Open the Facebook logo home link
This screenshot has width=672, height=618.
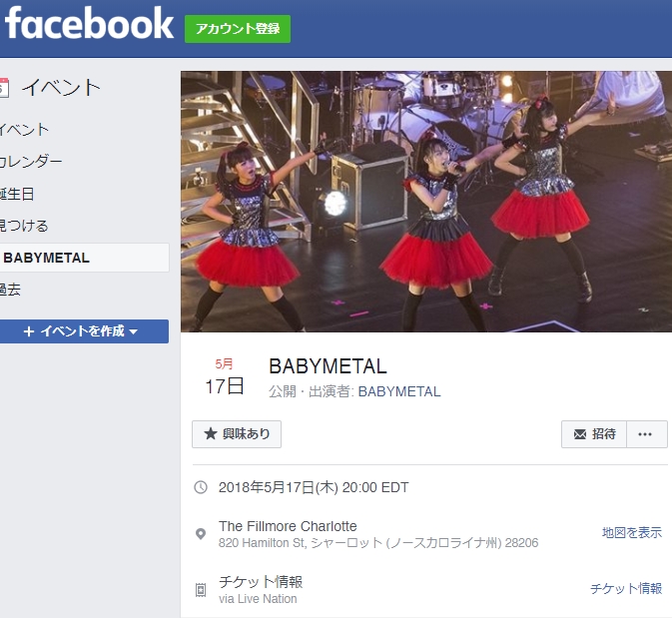tap(89, 24)
